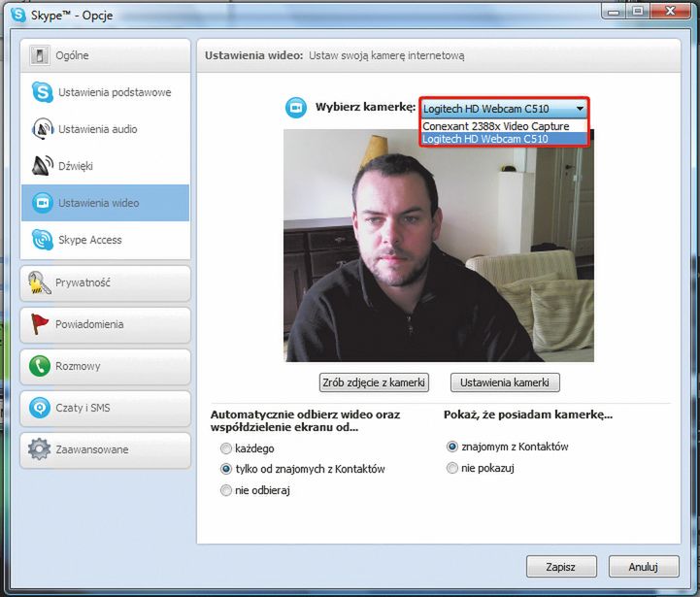
Task: Expand the Czaty i SMS section
Action: click(x=106, y=408)
